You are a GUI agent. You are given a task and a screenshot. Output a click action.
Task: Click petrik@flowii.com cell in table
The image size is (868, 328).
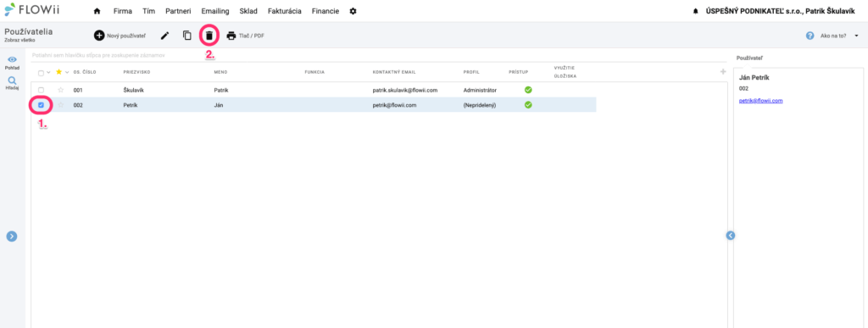pyautogui.click(x=394, y=105)
